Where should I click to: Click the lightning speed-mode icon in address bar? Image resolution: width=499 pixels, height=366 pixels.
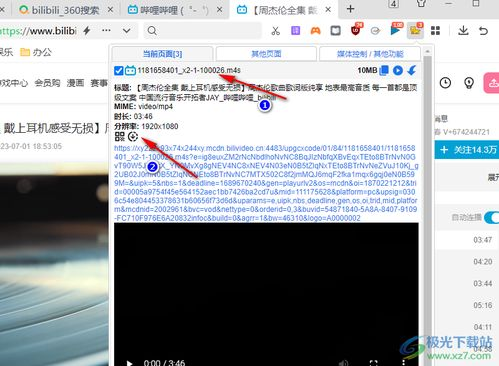[x=87, y=31]
